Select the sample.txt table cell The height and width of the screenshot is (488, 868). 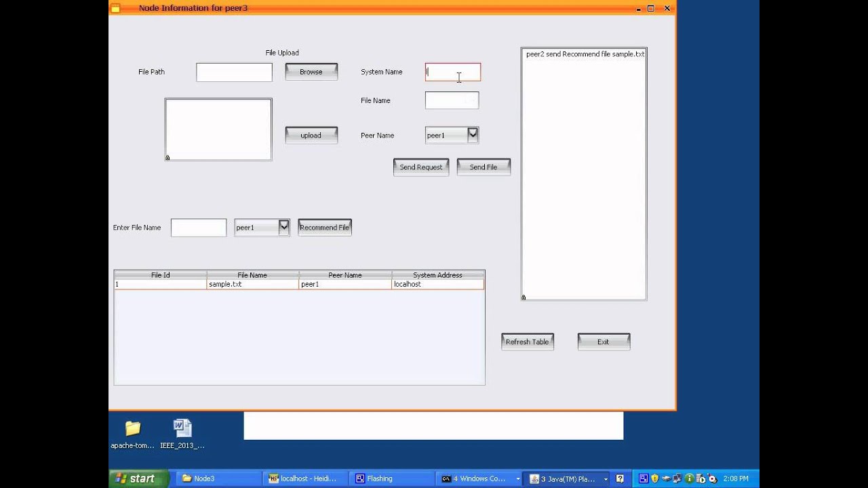(x=253, y=285)
